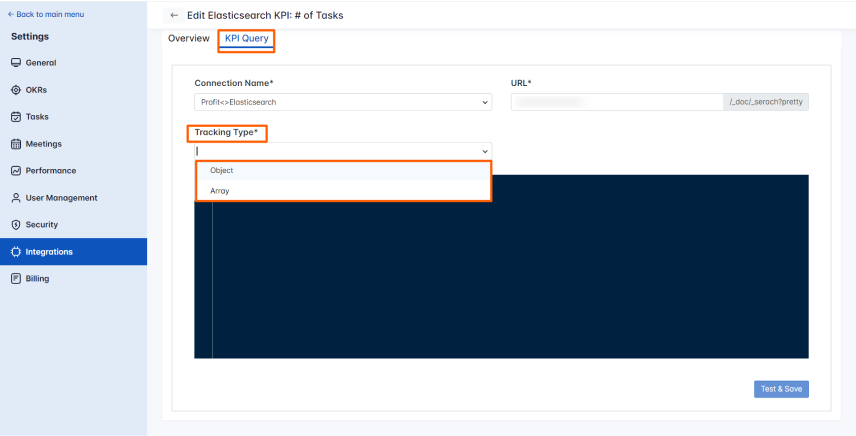Click the OKRs target icon
This screenshot has width=856, height=436.
pyautogui.click(x=16, y=90)
